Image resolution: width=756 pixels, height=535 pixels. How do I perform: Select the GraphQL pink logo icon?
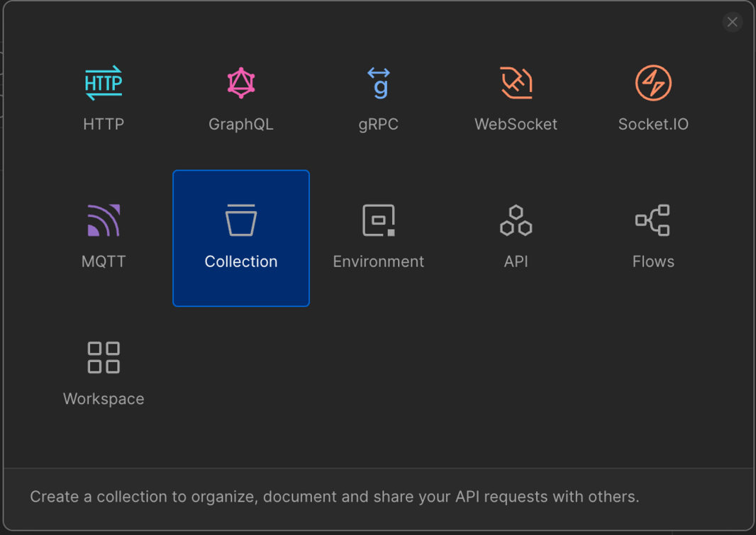(241, 83)
